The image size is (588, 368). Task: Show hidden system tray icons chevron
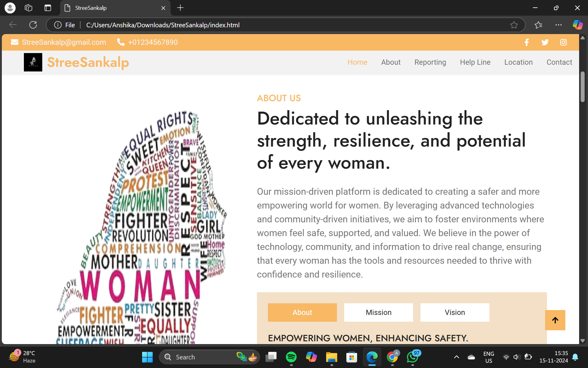tap(456, 357)
